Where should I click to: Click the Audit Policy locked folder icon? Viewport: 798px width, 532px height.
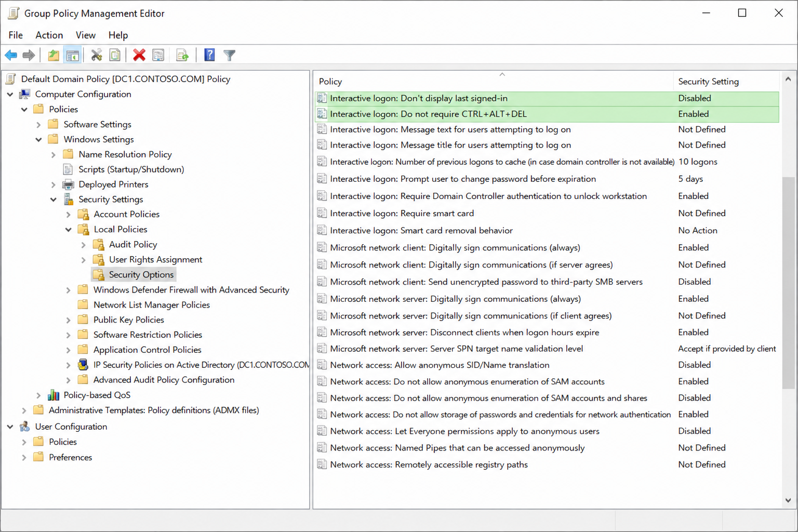click(x=98, y=244)
